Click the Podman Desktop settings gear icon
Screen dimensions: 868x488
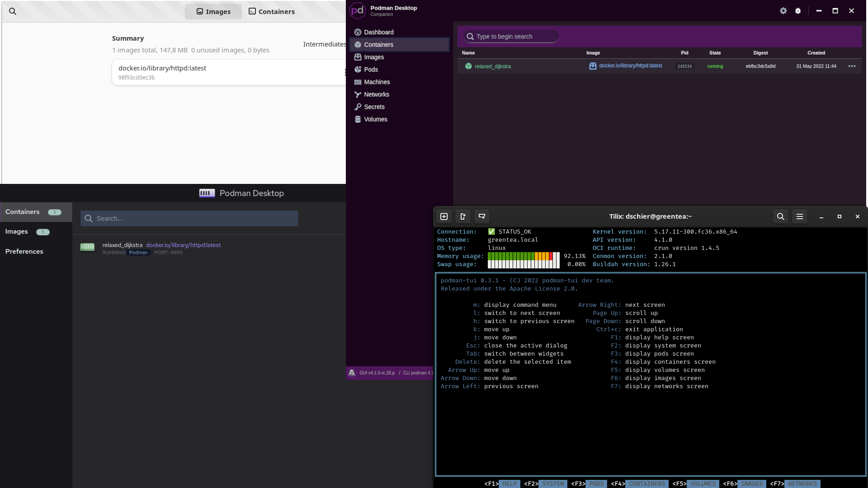point(783,11)
